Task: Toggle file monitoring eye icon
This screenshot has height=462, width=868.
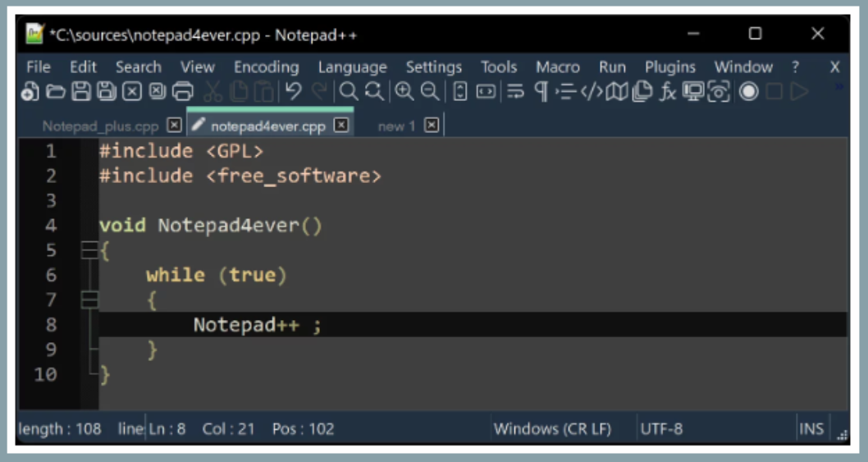Action: [x=719, y=91]
